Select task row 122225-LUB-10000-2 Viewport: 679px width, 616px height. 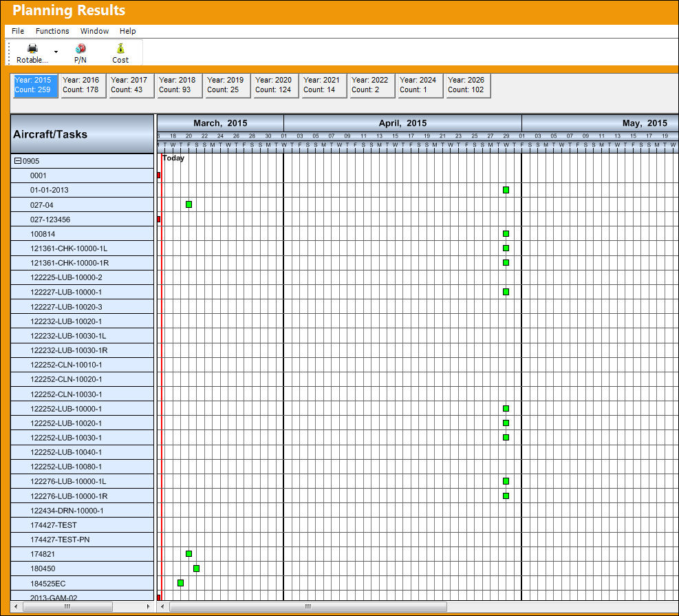(83, 277)
